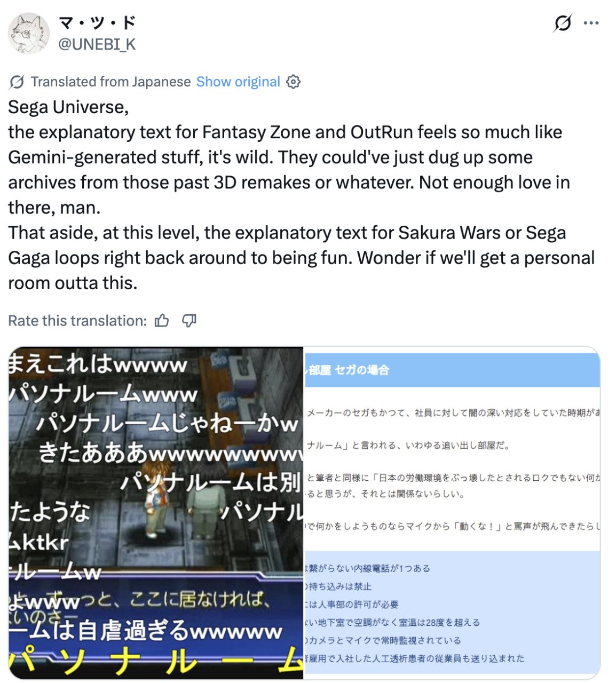Viewport: 616px width, 683px height.
Task: Open the Grok icon beside the more menu
Action: [563, 23]
